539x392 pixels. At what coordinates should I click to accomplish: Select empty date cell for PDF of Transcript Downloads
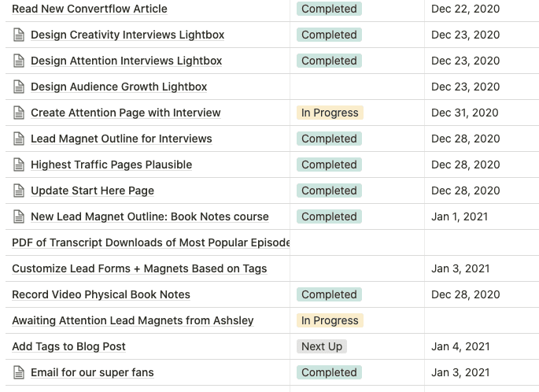482,242
